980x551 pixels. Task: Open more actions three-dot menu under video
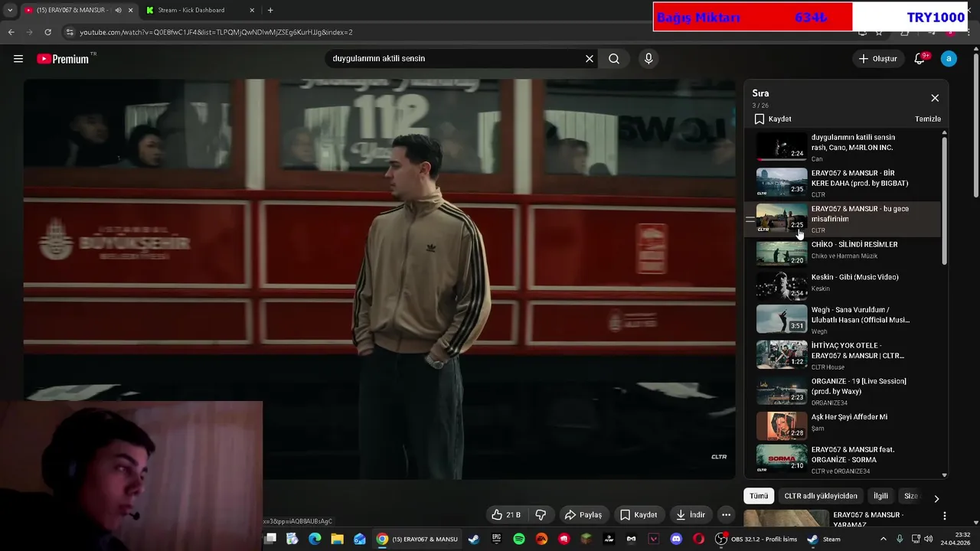pos(726,515)
